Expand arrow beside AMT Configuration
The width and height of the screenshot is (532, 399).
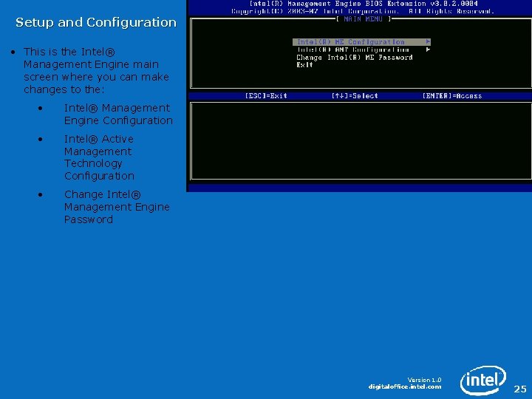pos(428,50)
